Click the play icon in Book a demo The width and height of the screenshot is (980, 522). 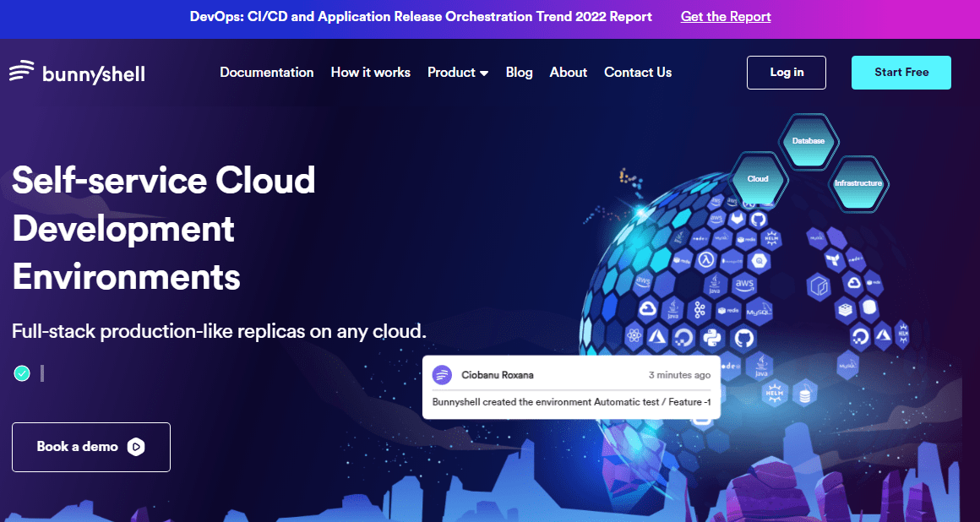click(136, 446)
